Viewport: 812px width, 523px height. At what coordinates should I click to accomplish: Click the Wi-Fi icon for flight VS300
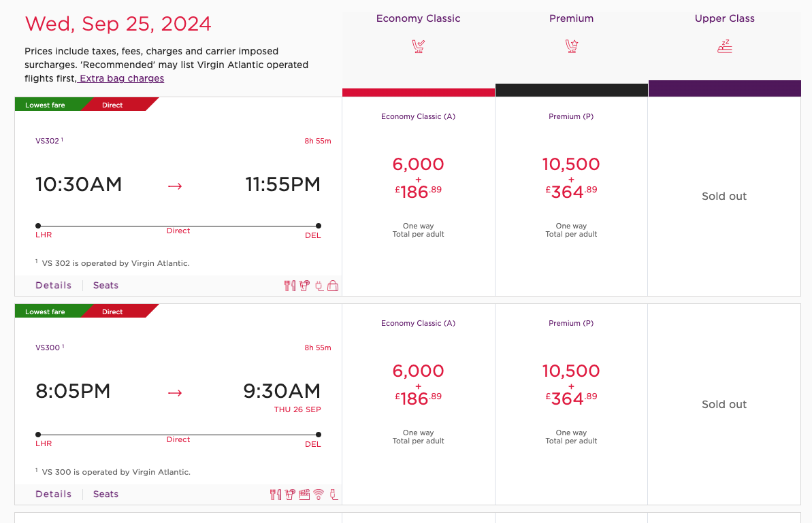319,494
